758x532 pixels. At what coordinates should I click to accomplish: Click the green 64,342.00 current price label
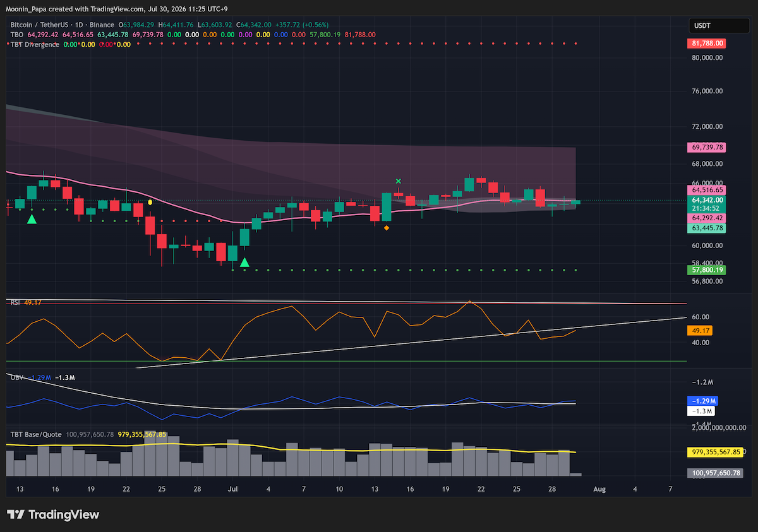(707, 200)
